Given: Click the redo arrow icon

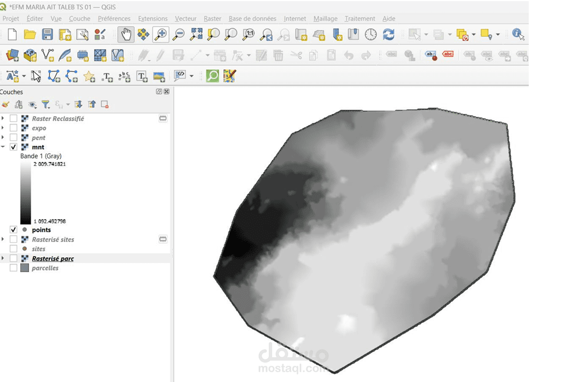Looking at the screenshot, I should pyautogui.click(x=366, y=55).
